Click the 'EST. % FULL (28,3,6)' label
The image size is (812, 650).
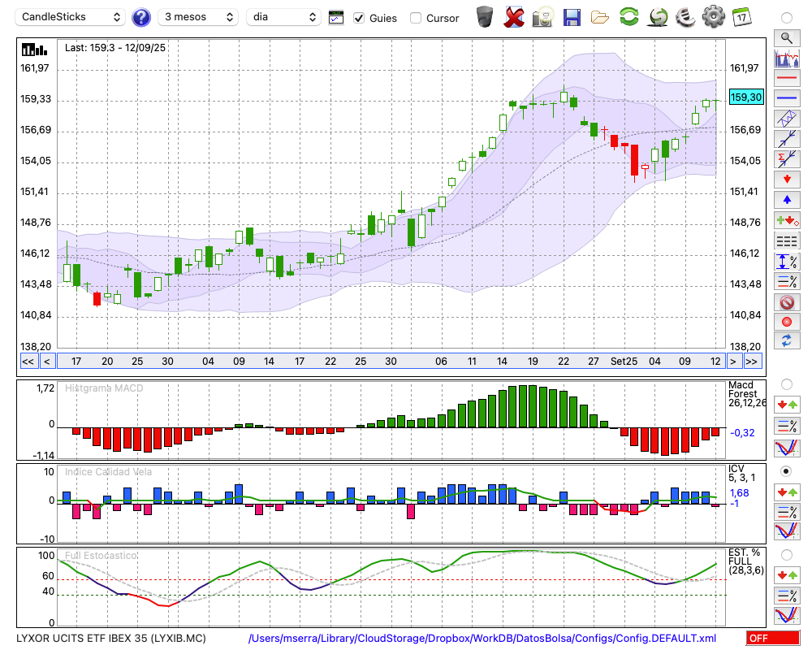pos(746,561)
